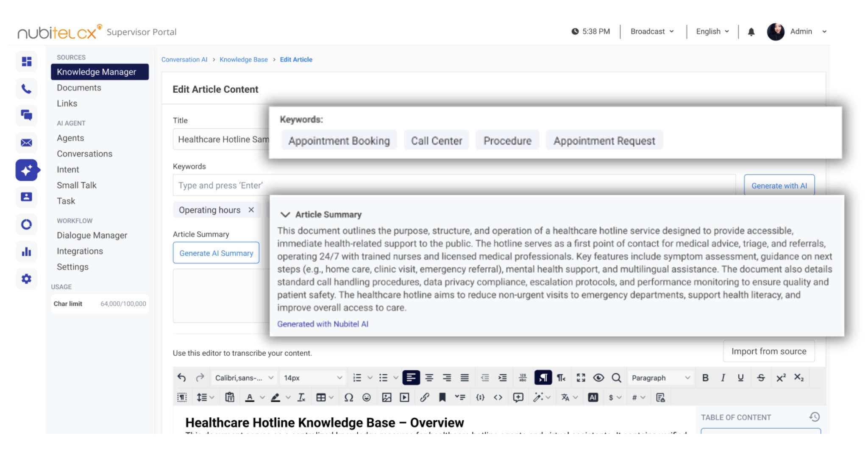
Task: Toggle underline formatting
Action: [740, 377]
